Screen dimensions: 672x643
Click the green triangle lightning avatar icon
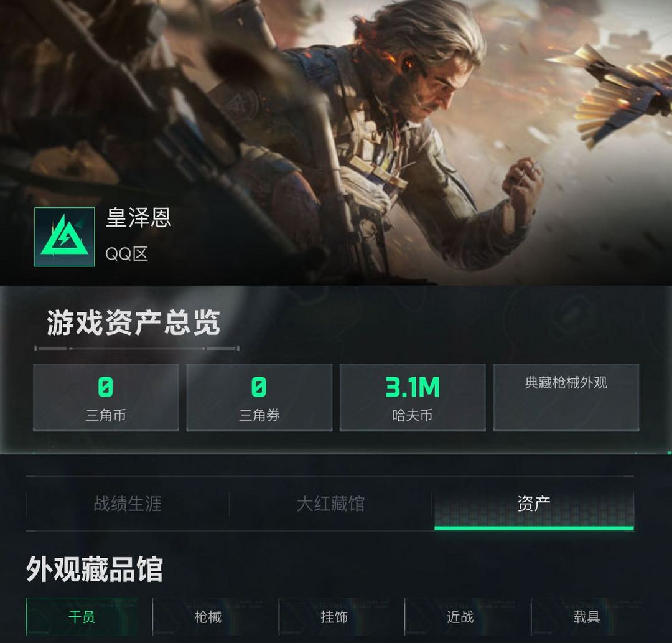tap(64, 237)
